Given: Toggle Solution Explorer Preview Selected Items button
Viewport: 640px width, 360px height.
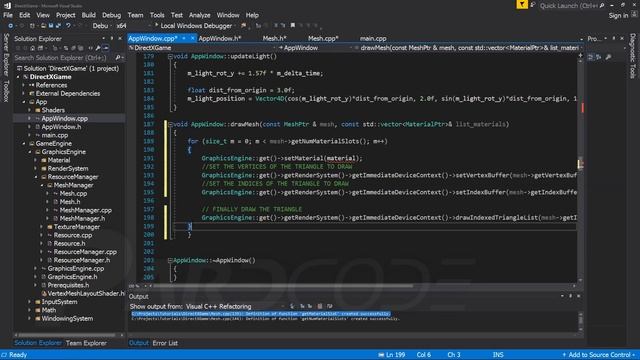Looking at the screenshot, I should (106, 48).
